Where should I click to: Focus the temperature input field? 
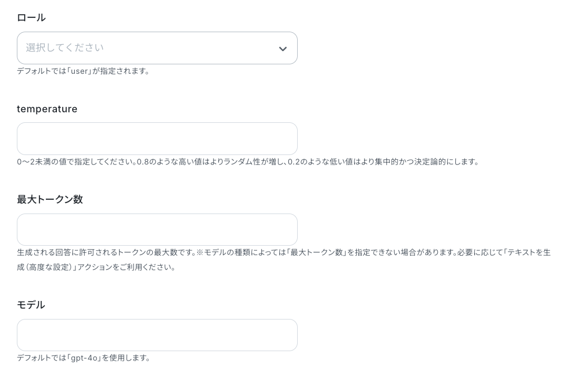(157, 139)
